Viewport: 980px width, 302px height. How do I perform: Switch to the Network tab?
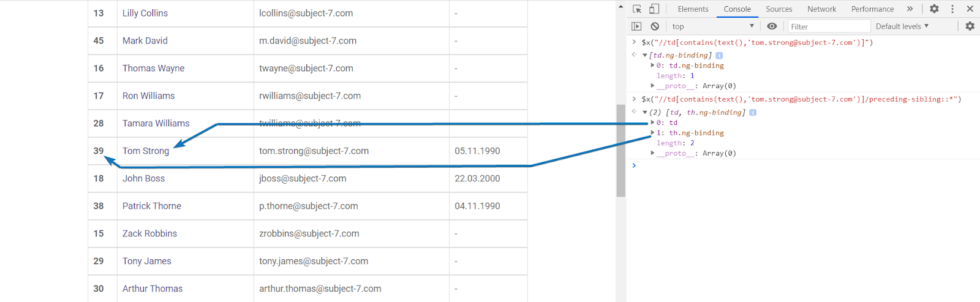821,9
